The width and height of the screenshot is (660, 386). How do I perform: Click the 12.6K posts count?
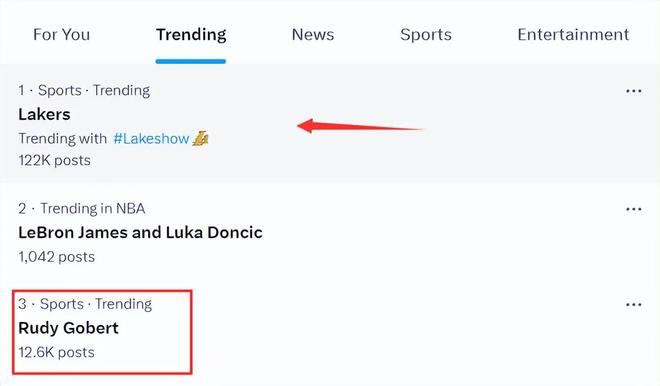56,352
